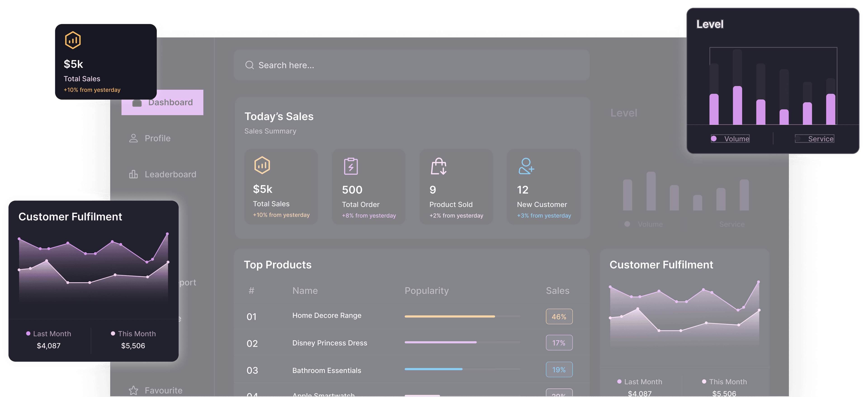The width and height of the screenshot is (868, 397).
Task: Click Total Sales hexagon icon in Today's Sales
Action: tap(262, 165)
